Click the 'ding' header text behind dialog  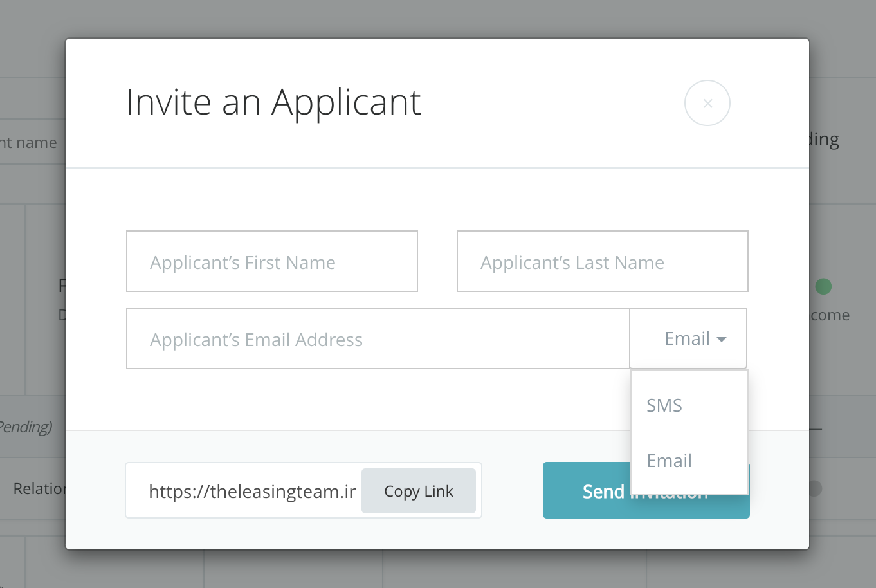[825, 140]
